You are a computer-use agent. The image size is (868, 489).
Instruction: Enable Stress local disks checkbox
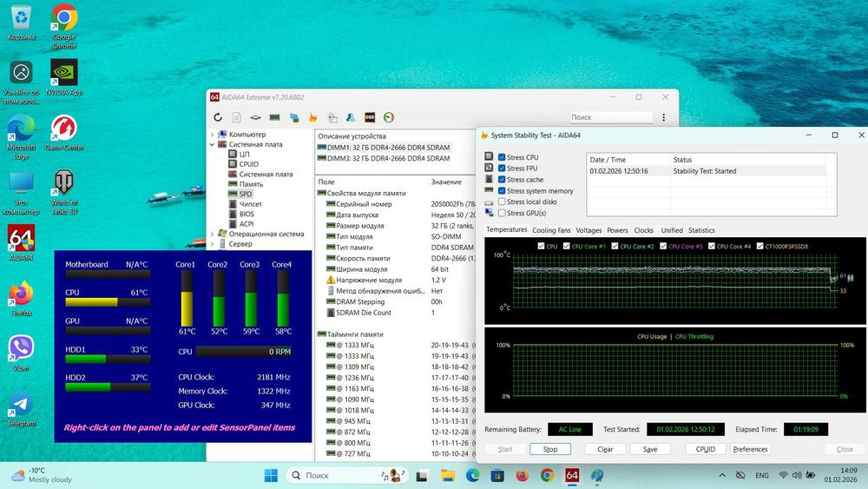502,202
